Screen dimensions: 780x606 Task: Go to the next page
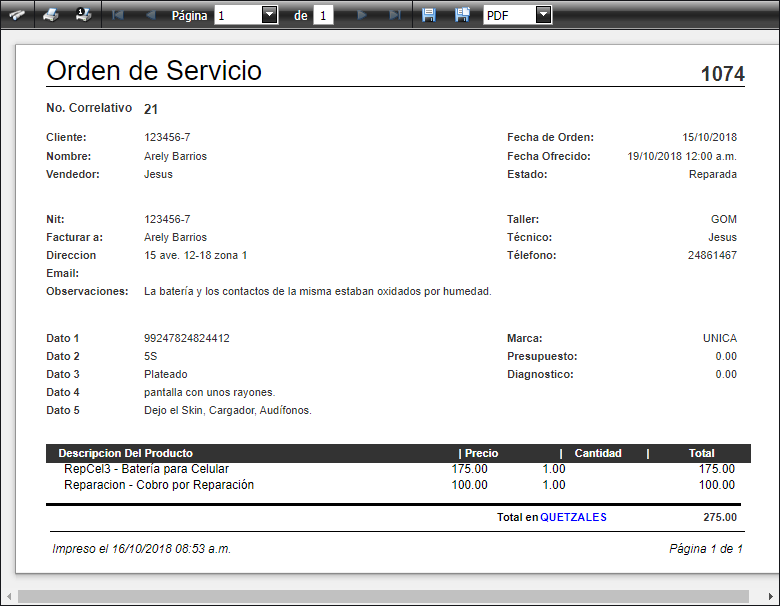click(x=362, y=15)
